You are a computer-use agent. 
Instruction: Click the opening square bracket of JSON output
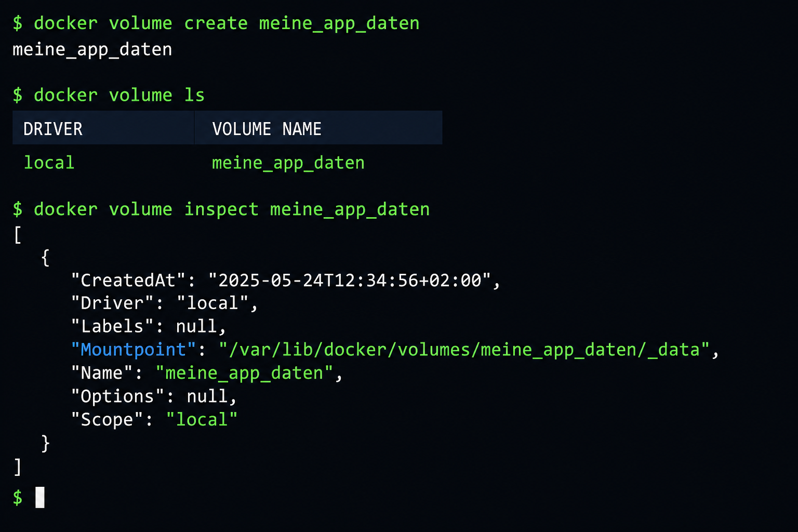18,235
